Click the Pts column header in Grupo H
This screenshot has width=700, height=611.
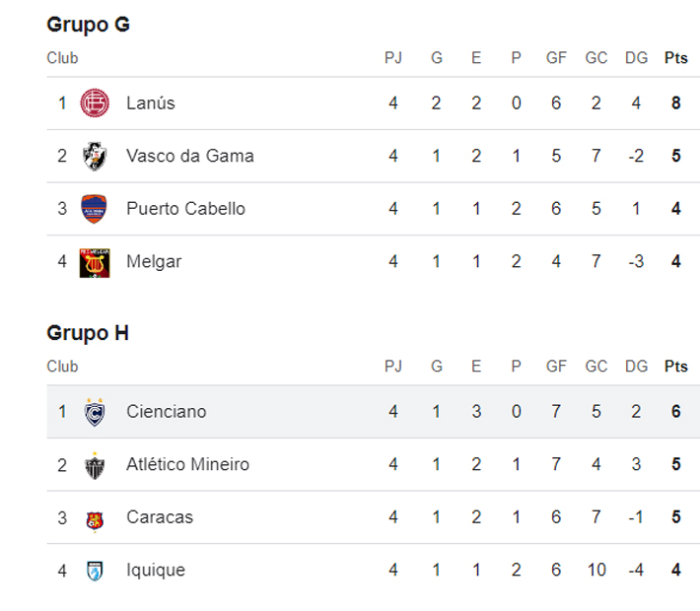tap(675, 367)
